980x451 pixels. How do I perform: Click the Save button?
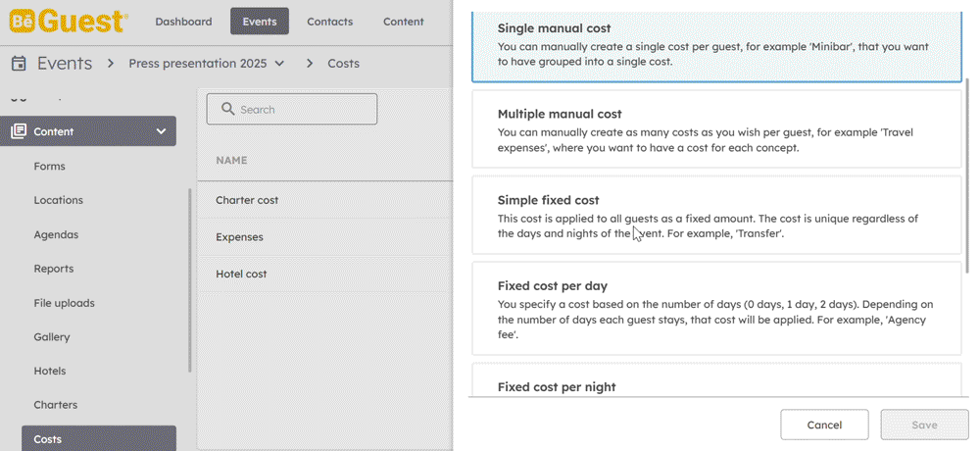click(924, 425)
